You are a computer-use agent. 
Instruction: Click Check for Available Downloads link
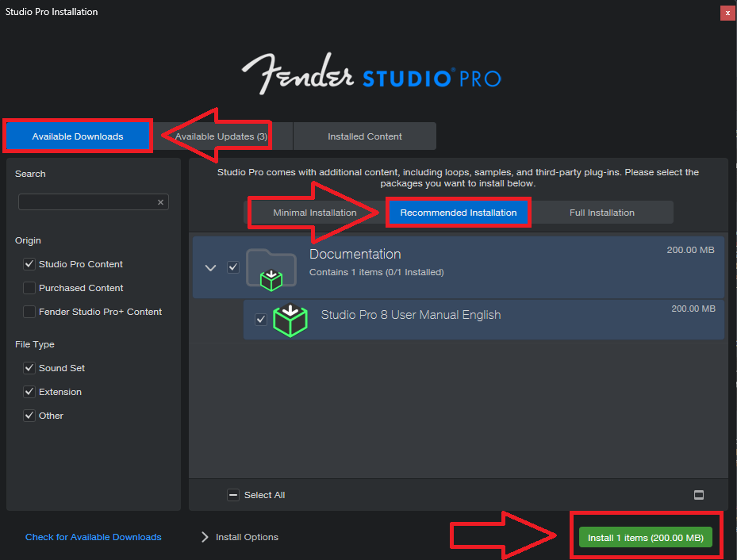(93, 537)
